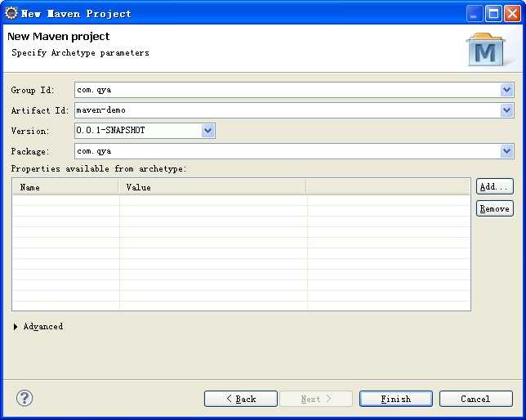Image resolution: width=526 pixels, height=420 pixels.
Task: Open the Group Id dropdown arrow
Action: click(x=506, y=90)
